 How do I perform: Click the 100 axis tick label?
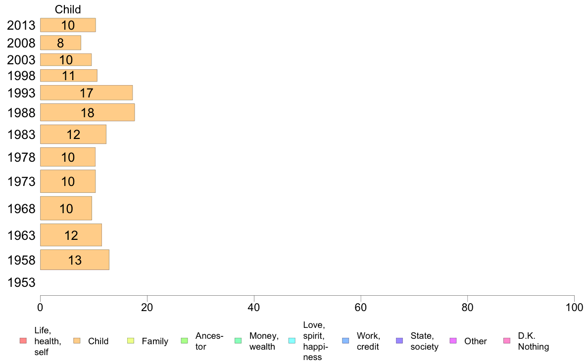tap(574, 308)
